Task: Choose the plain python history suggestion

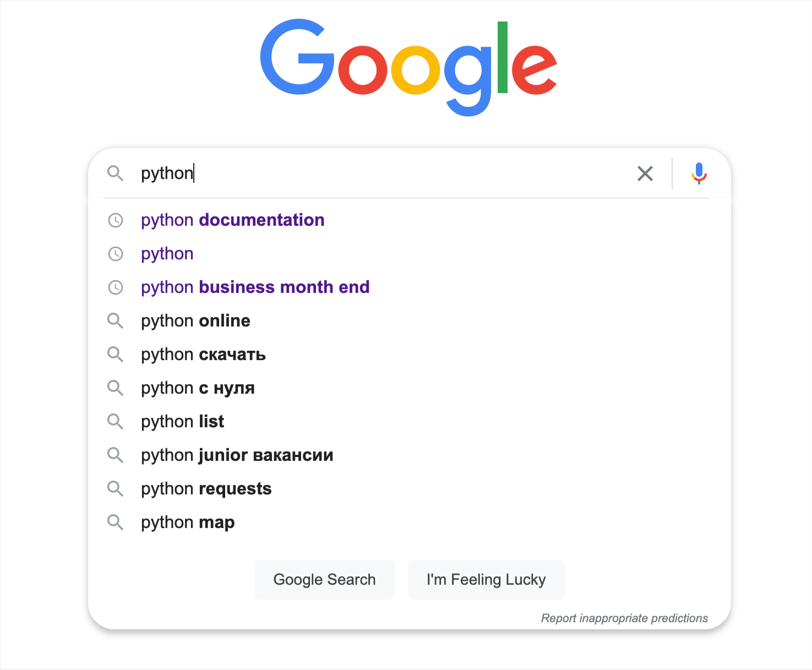Action: pos(167,254)
